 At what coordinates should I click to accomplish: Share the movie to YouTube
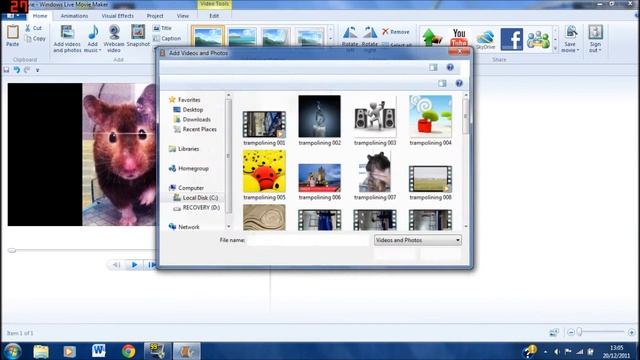pos(459,37)
